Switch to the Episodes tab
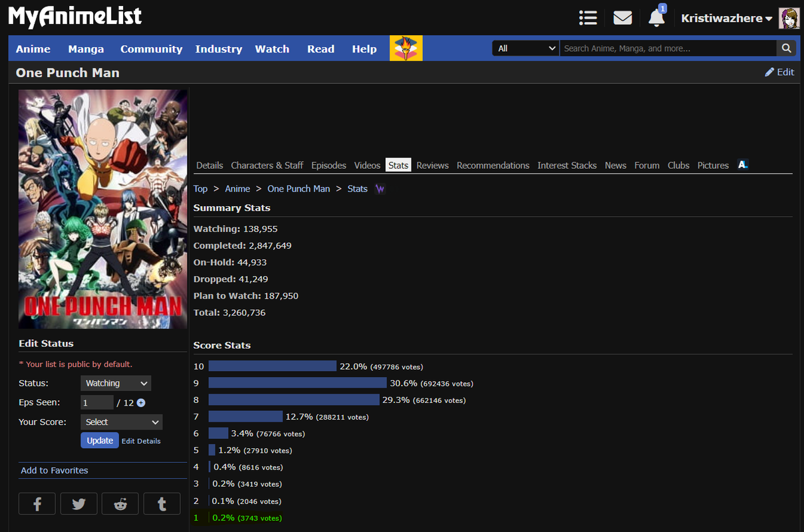The width and height of the screenshot is (804, 532). [x=329, y=165]
